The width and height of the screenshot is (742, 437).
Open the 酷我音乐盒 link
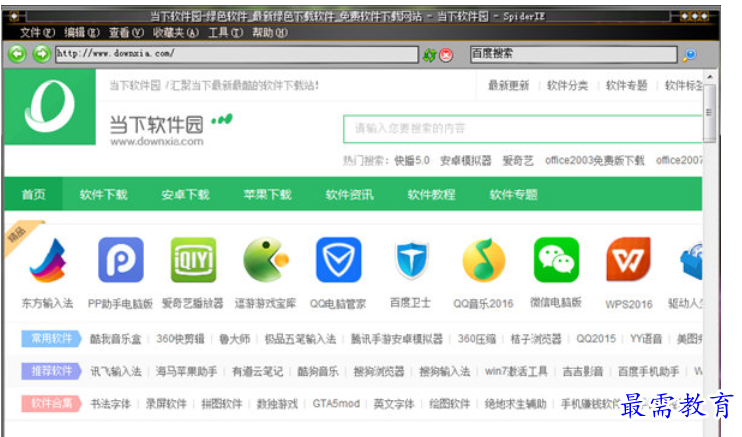pos(115,339)
